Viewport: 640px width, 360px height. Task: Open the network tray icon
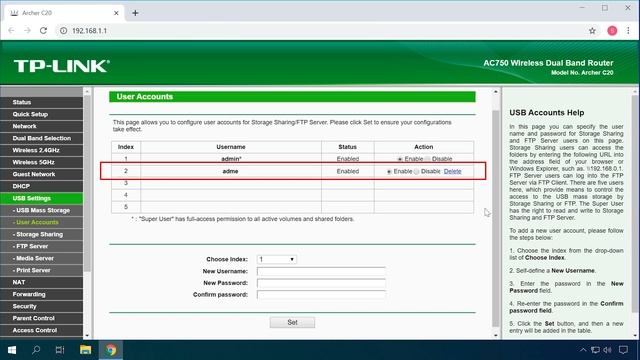point(596,350)
